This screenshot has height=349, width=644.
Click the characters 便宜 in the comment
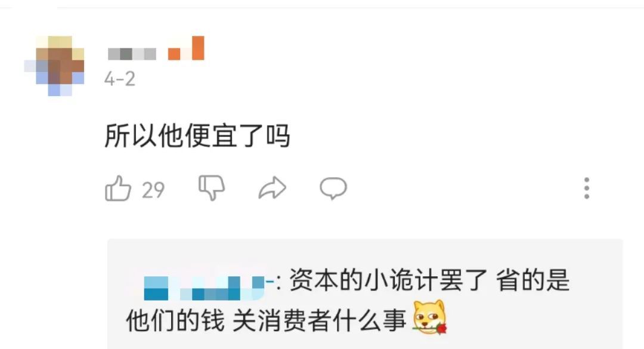pyautogui.click(x=210, y=135)
